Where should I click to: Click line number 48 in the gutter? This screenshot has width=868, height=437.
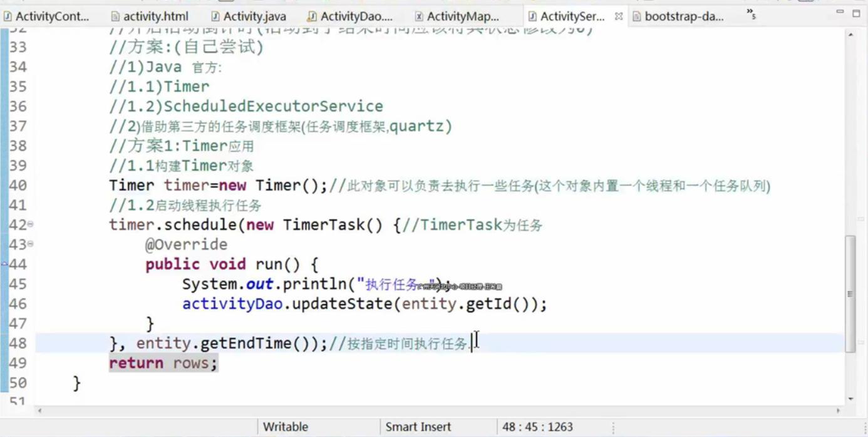coord(18,343)
